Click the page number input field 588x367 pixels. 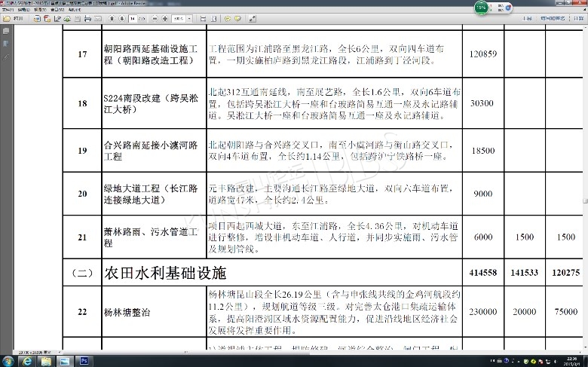133,17
